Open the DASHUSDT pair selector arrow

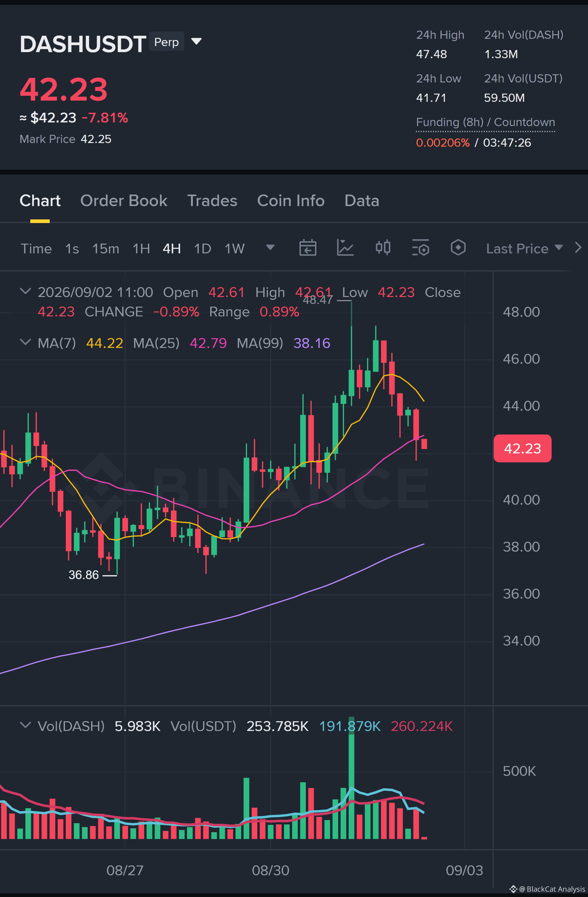click(x=196, y=41)
